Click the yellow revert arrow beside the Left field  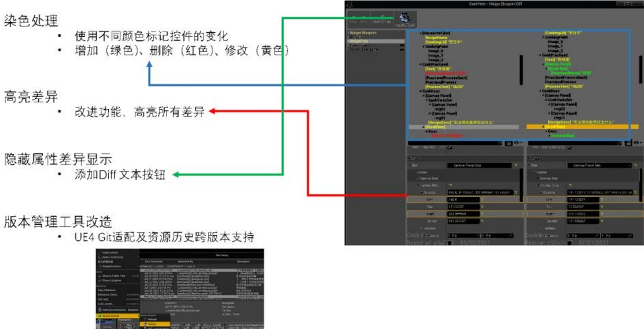tap(483, 198)
